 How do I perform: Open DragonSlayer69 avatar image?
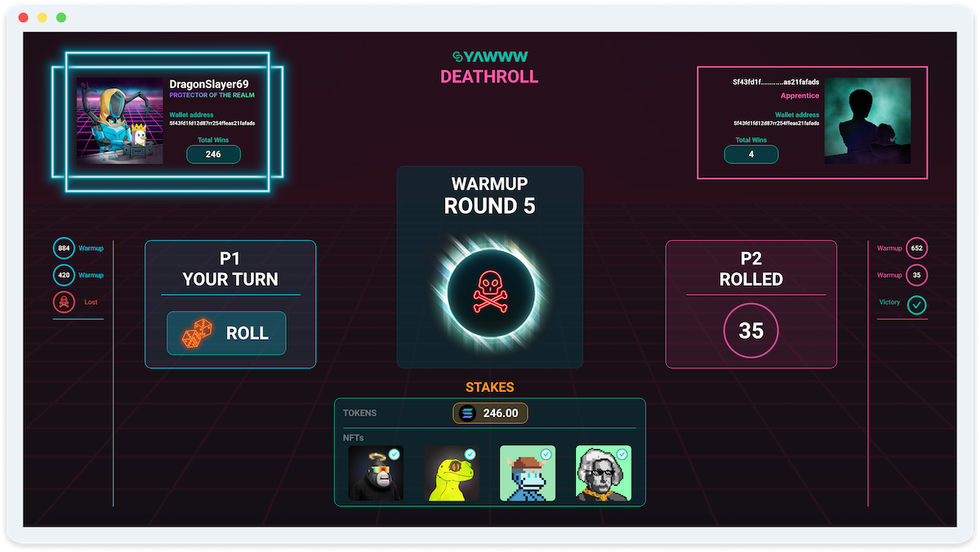click(x=120, y=121)
